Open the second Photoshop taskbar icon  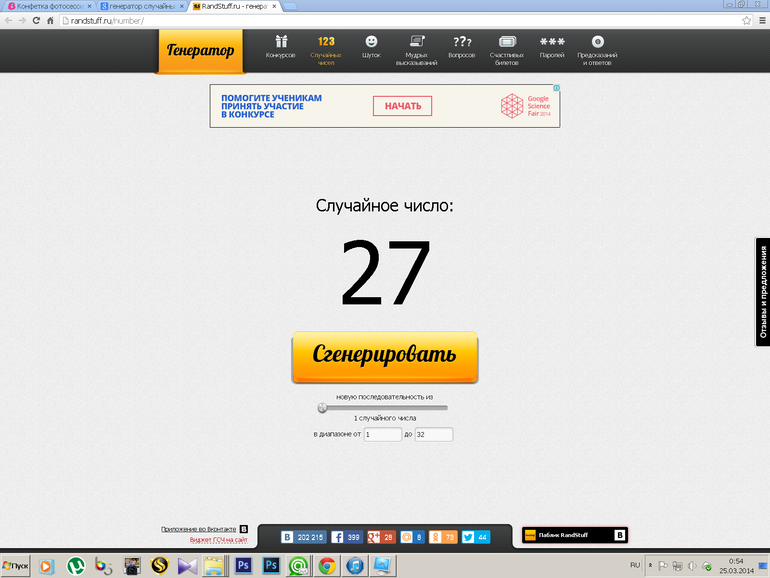pos(271,566)
